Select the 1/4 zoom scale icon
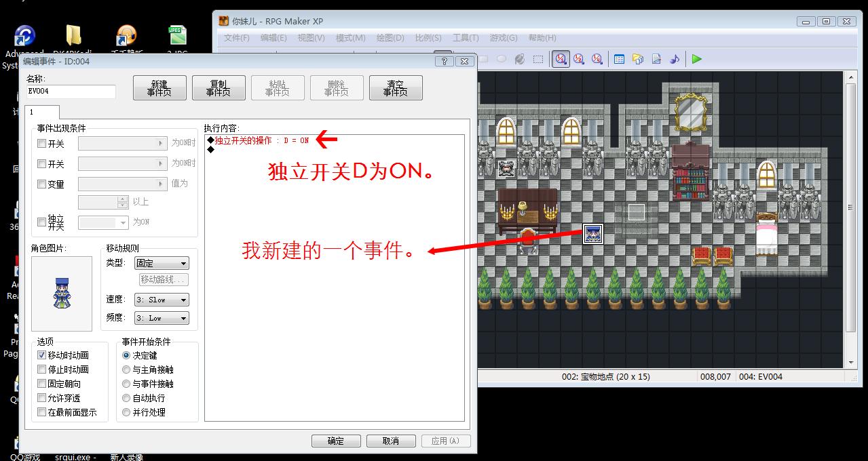 (x=597, y=59)
